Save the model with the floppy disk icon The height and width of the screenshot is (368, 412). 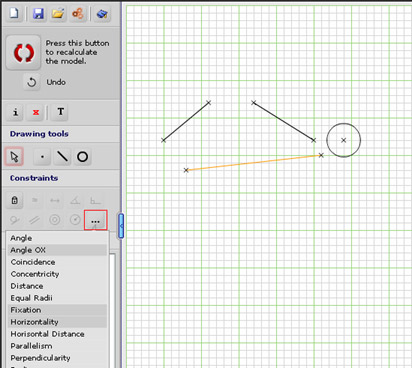pos(38,14)
